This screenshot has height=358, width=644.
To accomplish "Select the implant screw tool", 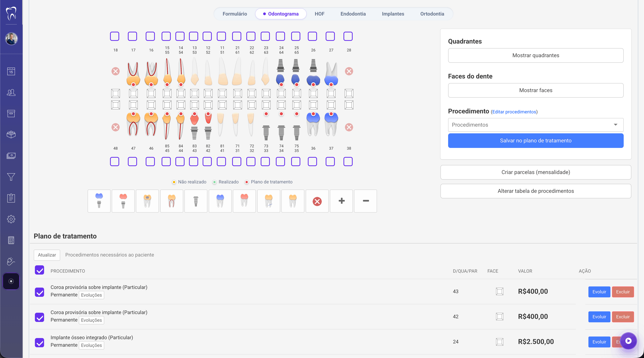I will 196,201.
